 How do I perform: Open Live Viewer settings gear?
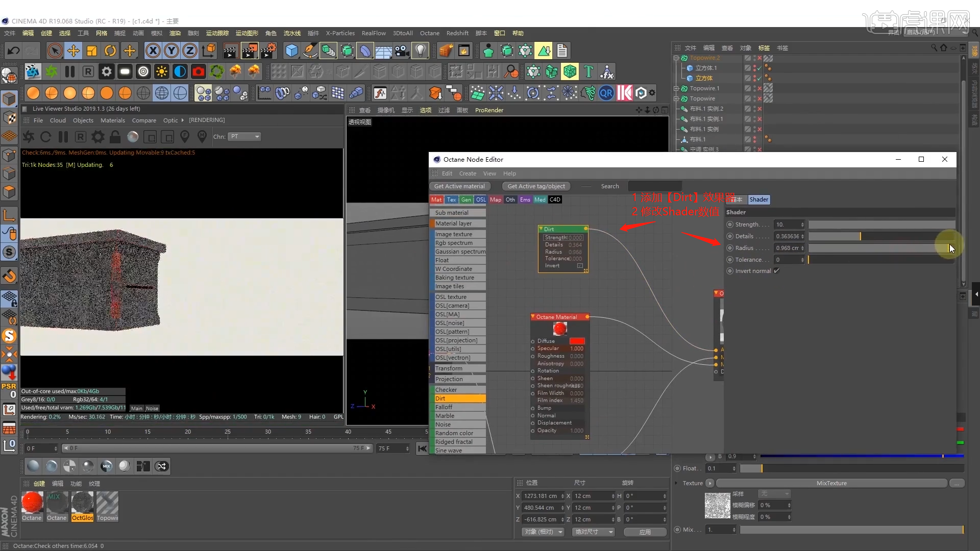(97, 137)
